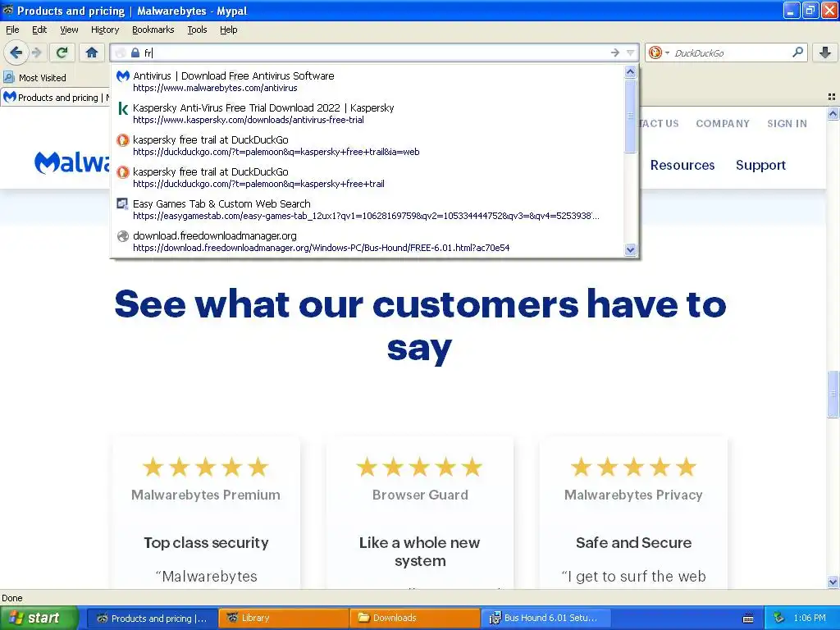The image size is (840, 630).
Task: Switch to the Downloads taskbar window
Action: tap(415, 619)
